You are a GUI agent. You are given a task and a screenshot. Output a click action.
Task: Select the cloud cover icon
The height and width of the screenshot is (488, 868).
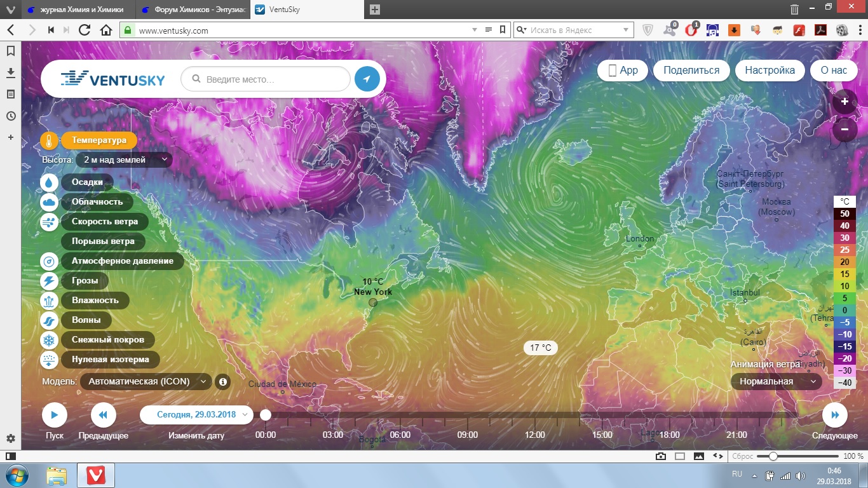click(49, 202)
